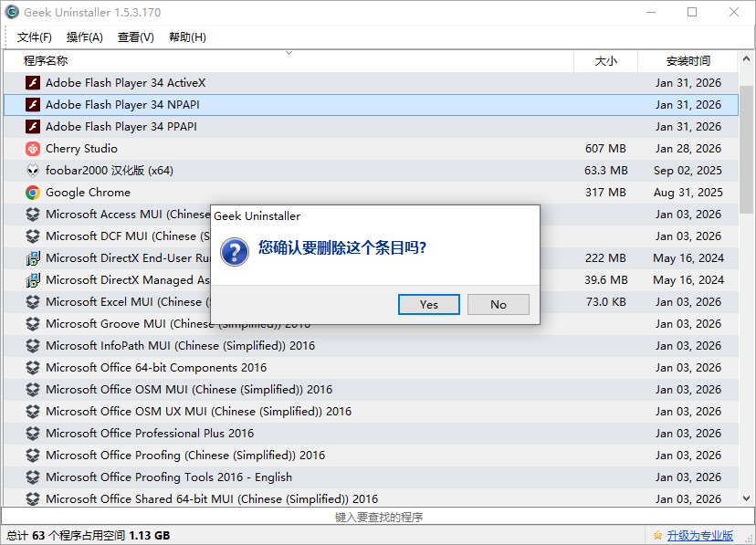Click the sort chevron on 程序名称 column

[x=289, y=54]
